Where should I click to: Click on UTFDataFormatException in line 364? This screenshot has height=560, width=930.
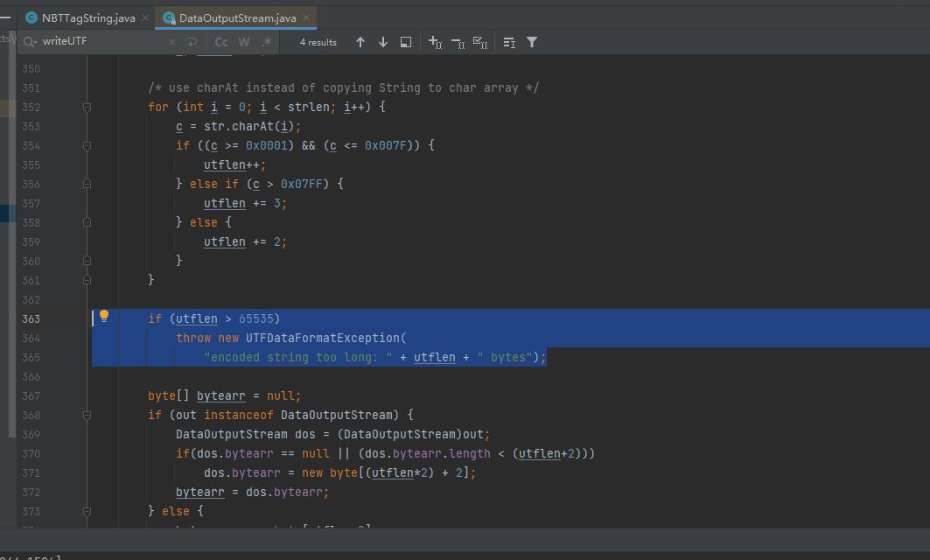[x=323, y=338]
